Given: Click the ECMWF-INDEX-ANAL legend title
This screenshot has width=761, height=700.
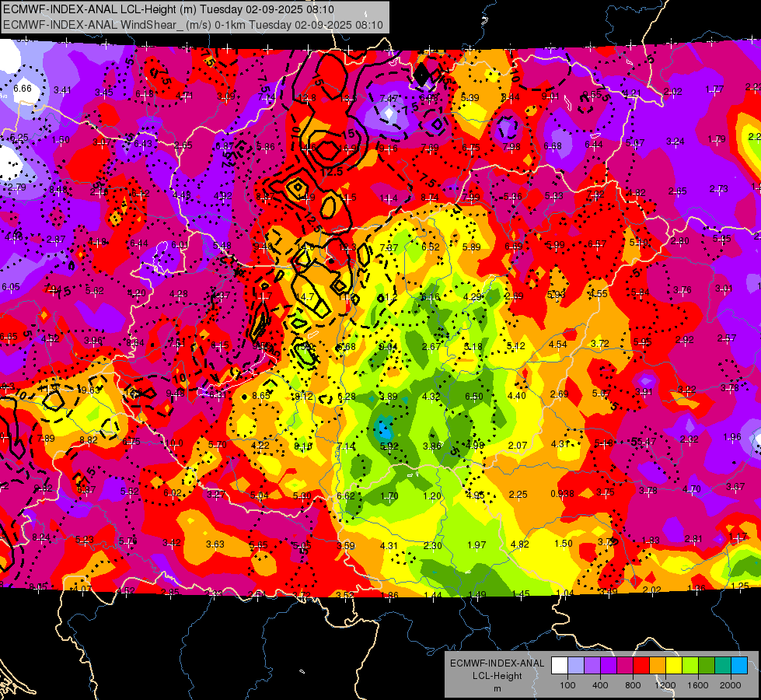Looking at the screenshot, I should [x=497, y=663].
